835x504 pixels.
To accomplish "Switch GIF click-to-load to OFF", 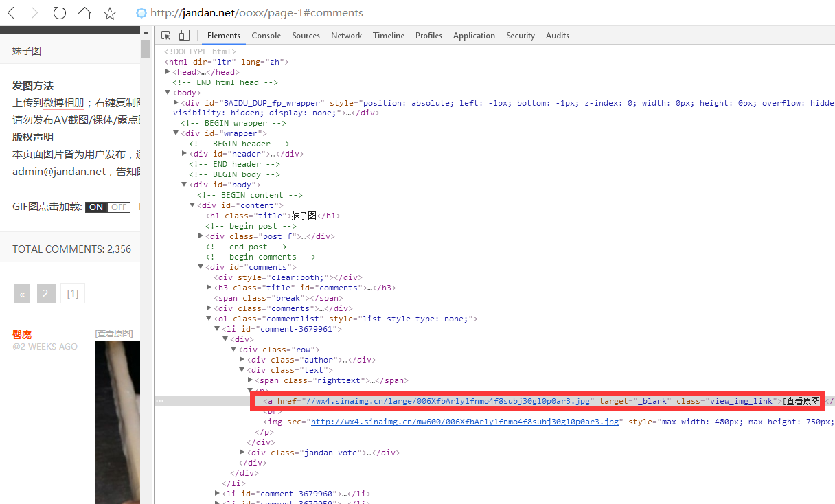I will coord(119,207).
